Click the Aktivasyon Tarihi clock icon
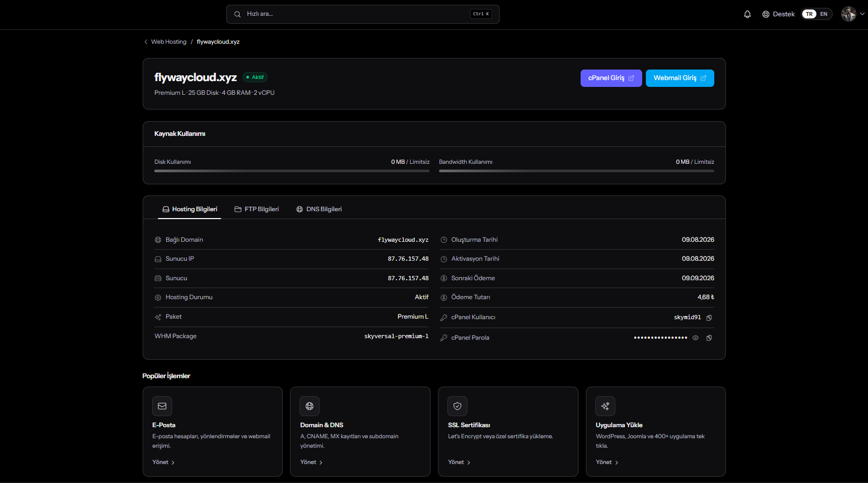 click(444, 259)
